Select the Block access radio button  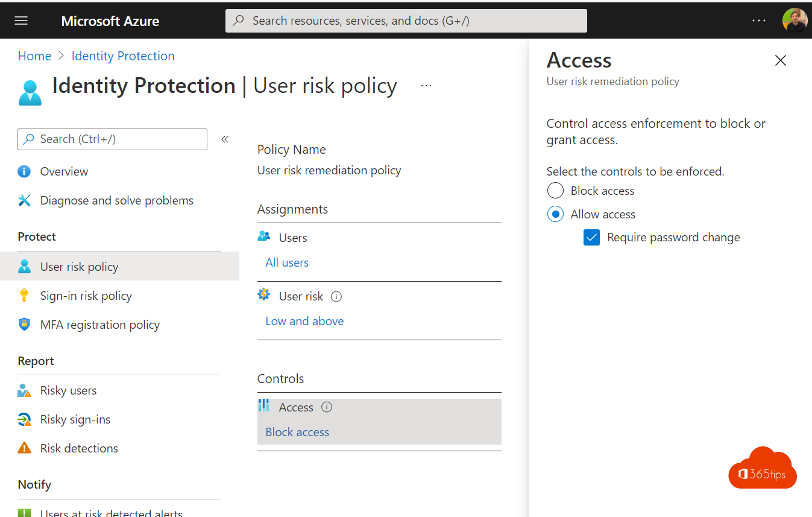tap(555, 191)
